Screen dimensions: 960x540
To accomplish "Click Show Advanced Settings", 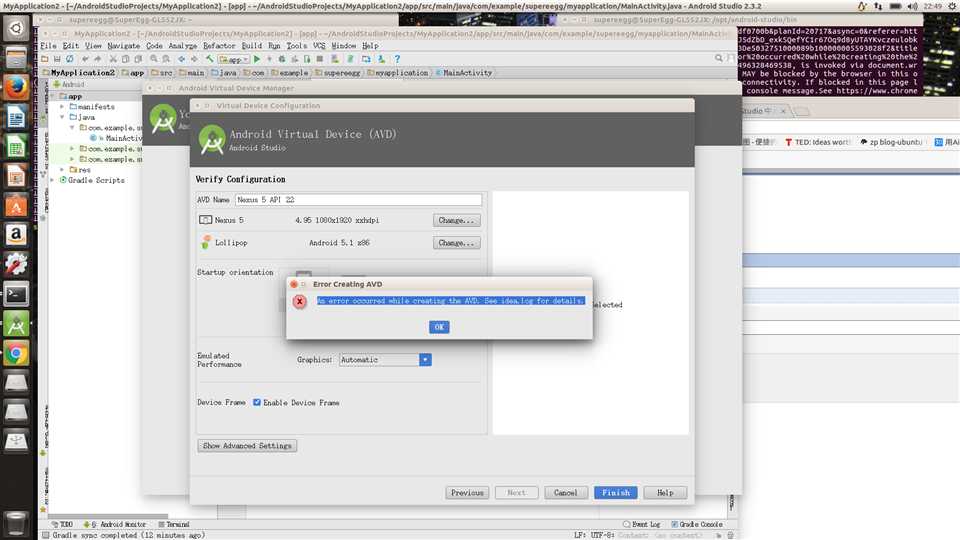I will pyautogui.click(x=247, y=446).
